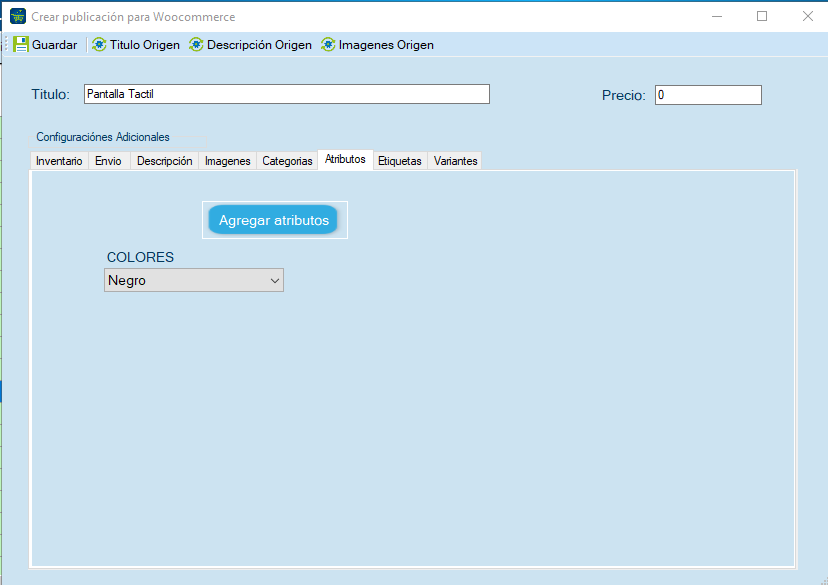
Task: Minimize the Crear publicación window
Action: (x=717, y=16)
